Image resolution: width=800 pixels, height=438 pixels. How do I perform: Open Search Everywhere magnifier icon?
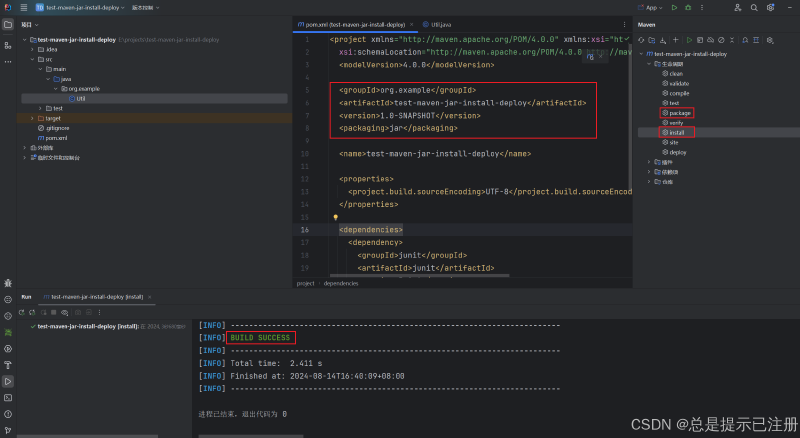pyautogui.click(x=754, y=8)
